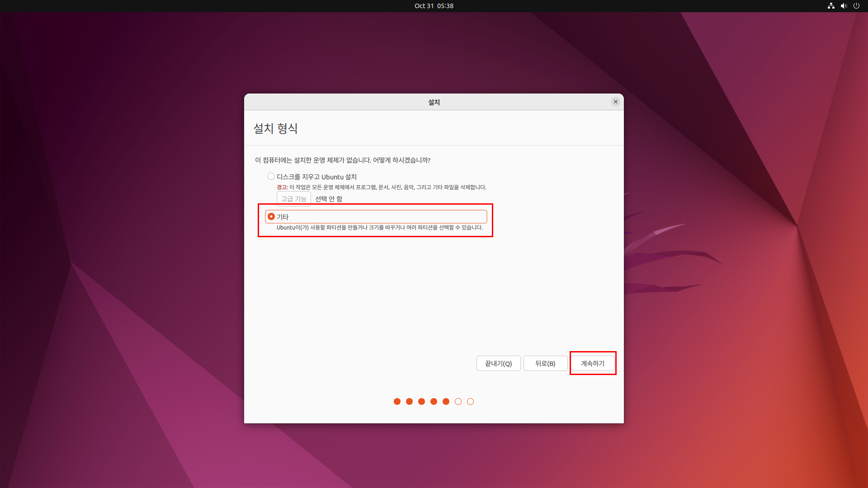This screenshot has height=488, width=868.
Task: Select the '기타' radio option
Action: pos(271,216)
